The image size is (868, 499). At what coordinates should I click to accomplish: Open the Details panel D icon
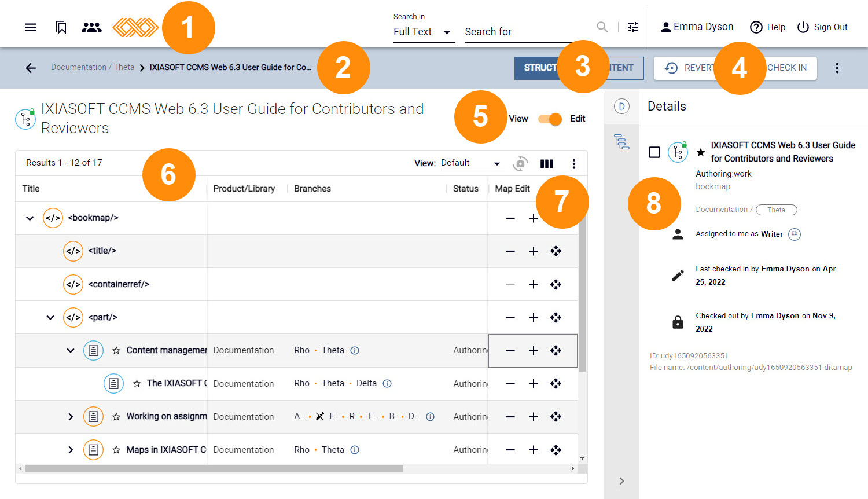621,107
